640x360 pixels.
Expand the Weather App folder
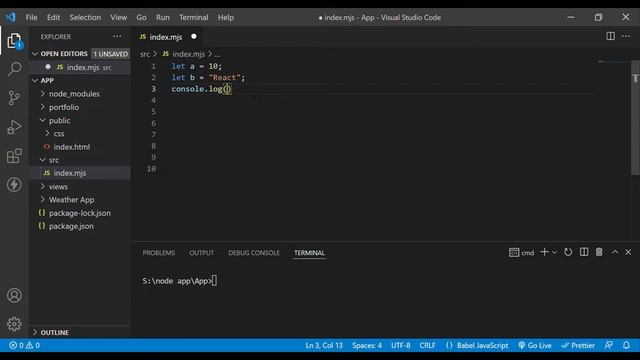71,200
